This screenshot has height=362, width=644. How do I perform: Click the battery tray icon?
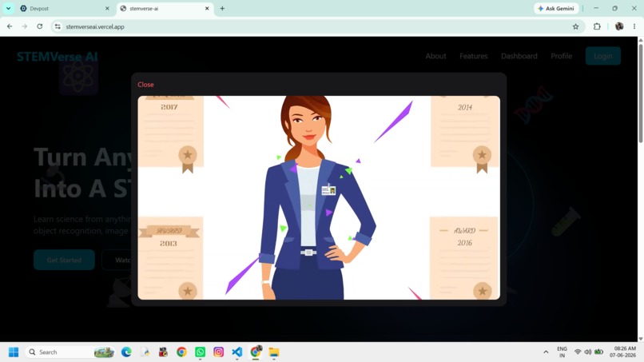(598, 352)
